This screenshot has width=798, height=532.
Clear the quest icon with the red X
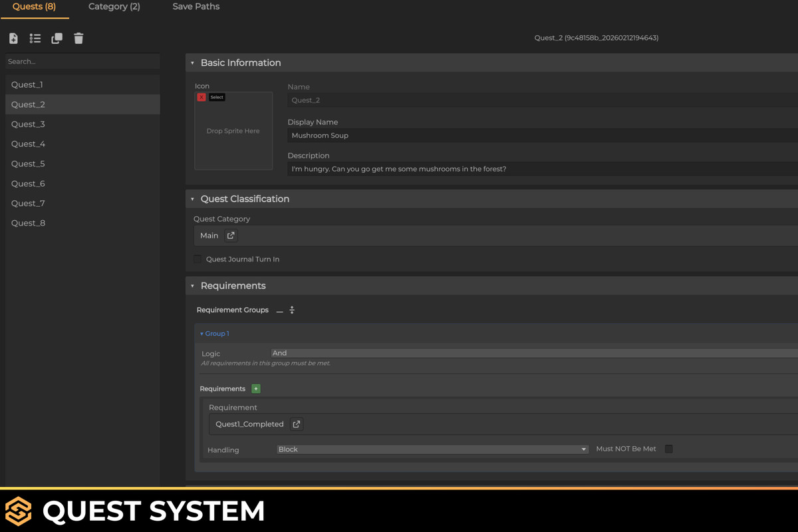point(201,96)
